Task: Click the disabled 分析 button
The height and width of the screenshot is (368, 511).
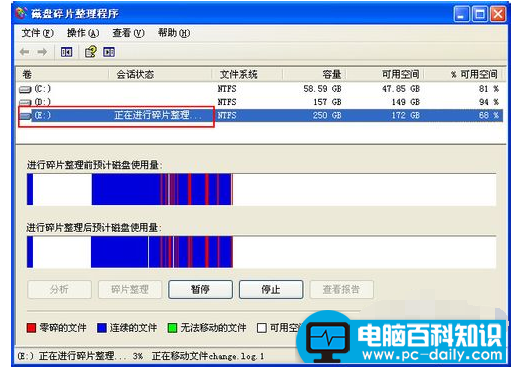Action: (x=59, y=289)
